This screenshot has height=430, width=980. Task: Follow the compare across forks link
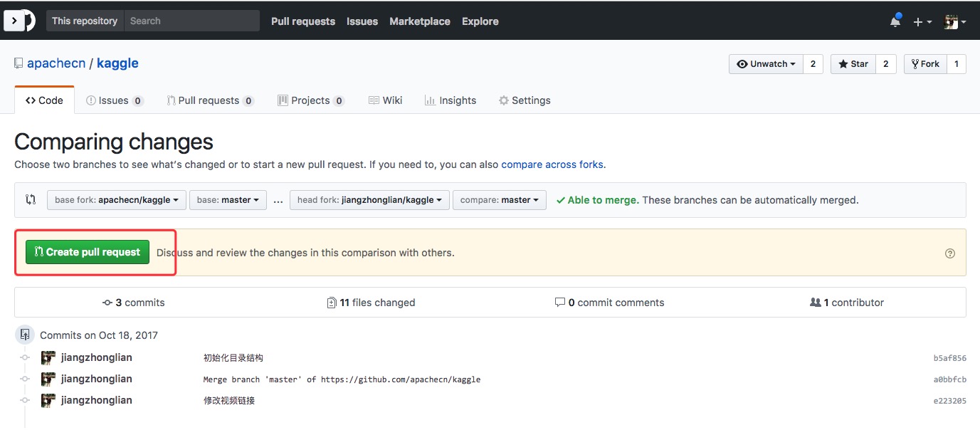click(552, 164)
